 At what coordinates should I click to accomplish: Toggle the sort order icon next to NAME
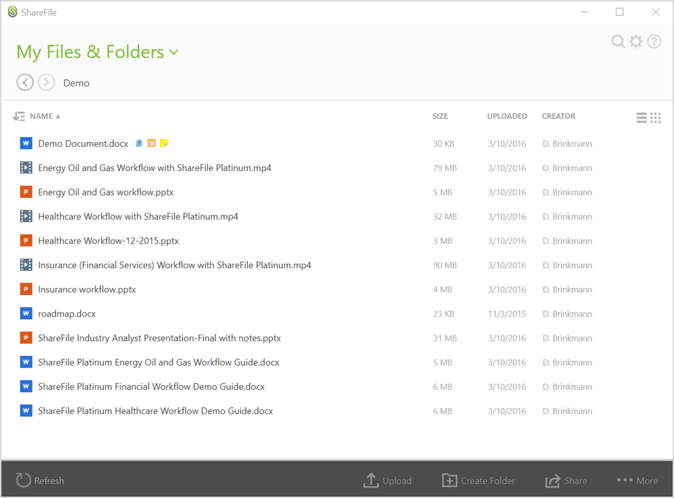(x=18, y=116)
